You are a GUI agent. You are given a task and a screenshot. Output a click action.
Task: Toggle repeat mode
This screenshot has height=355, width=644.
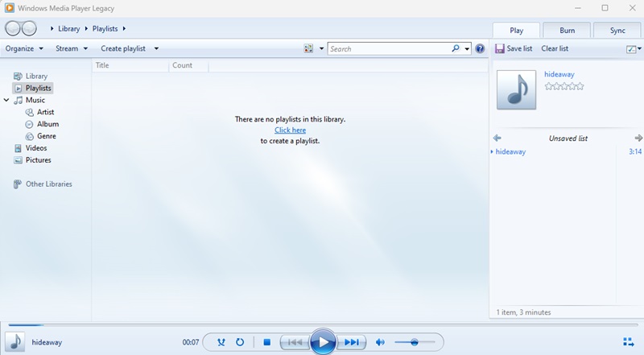pos(240,342)
